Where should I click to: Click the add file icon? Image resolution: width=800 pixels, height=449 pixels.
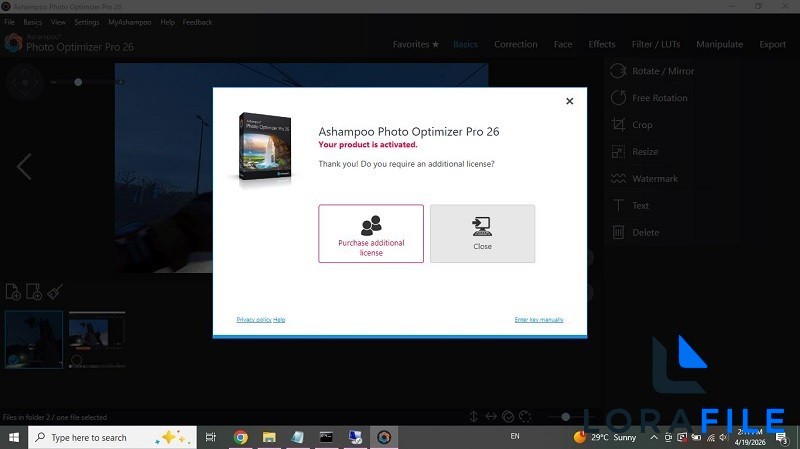[x=13, y=292]
